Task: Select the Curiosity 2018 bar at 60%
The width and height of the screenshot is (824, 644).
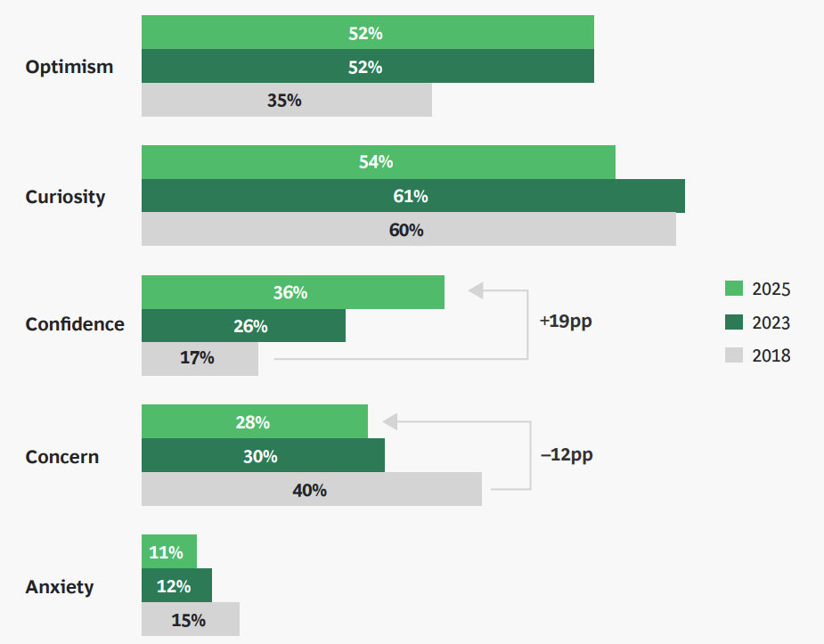Action: (x=408, y=230)
